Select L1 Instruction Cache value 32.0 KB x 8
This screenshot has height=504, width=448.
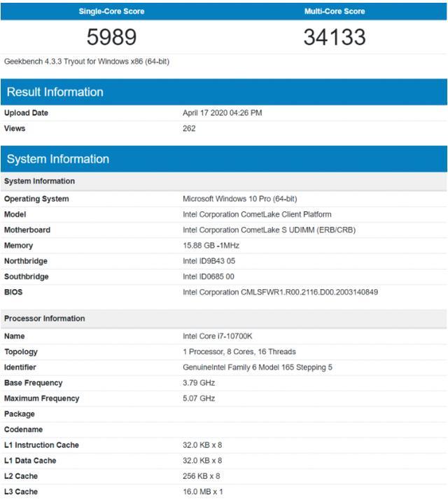point(202,445)
